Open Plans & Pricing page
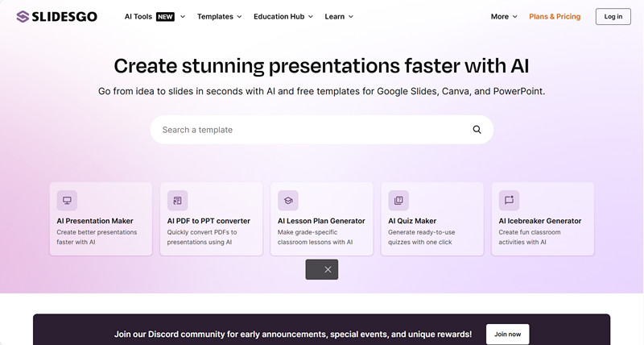644x345 pixels. (555, 16)
